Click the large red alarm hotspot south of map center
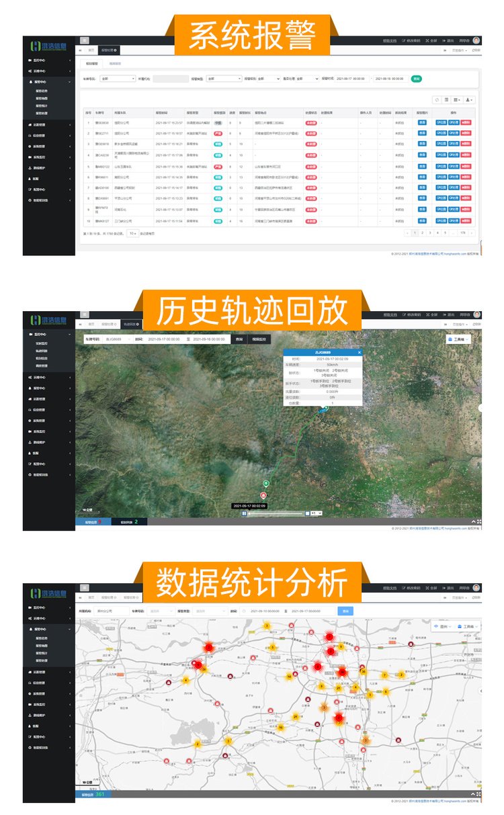The height and width of the screenshot is (815, 504). pyautogui.click(x=339, y=718)
